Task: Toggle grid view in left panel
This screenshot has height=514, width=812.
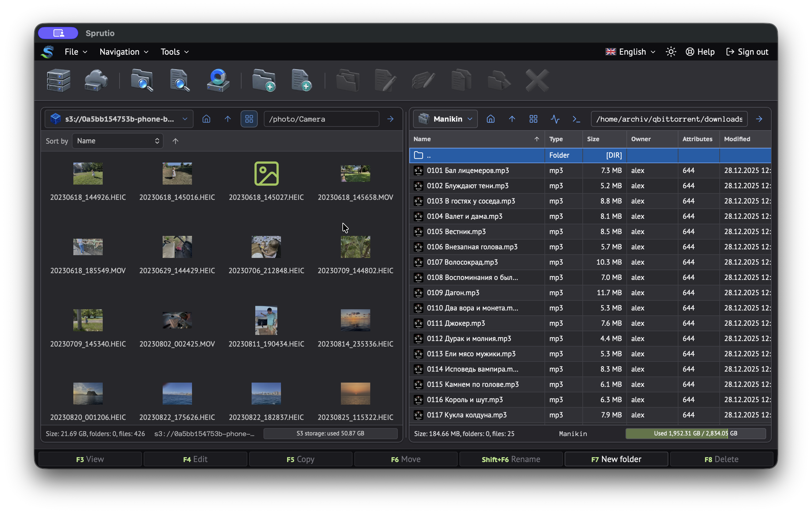Action: 249,119
